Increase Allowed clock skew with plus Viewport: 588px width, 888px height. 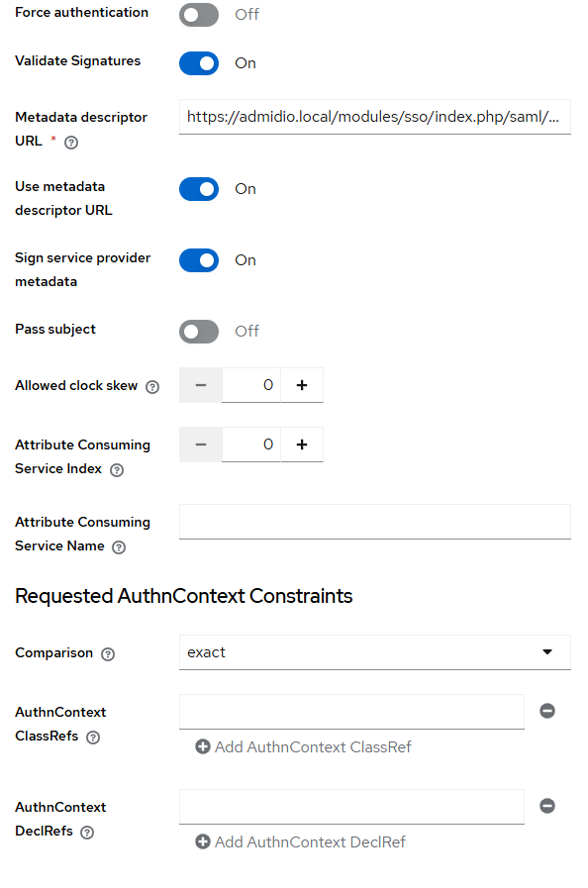point(302,385)
